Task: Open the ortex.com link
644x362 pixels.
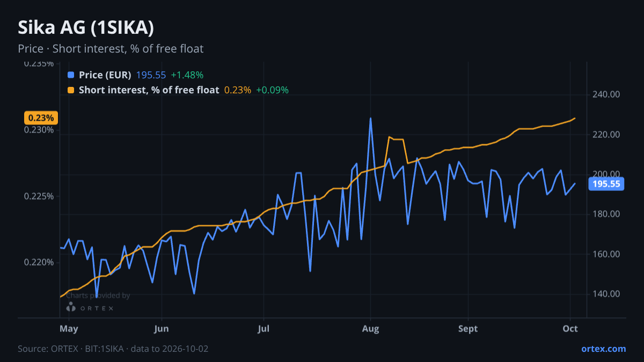Action: (603, 349)
